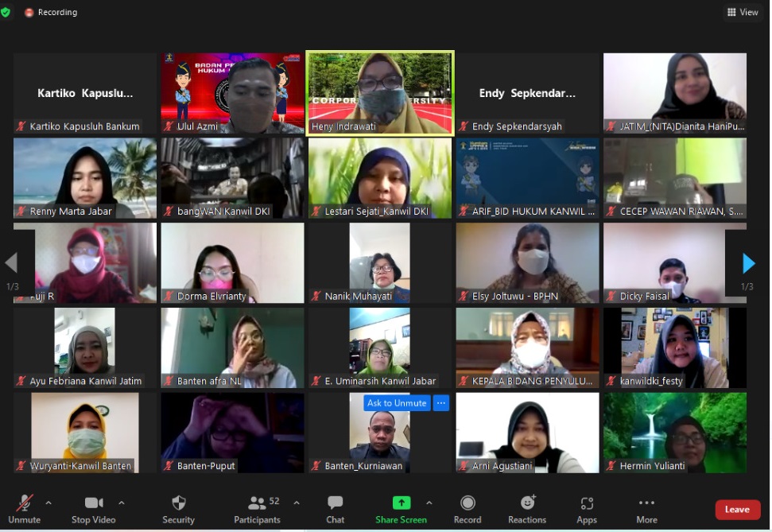Expand caret next to Participants
The width and height of the screenshot is (772, 532).
click(297, 503)
